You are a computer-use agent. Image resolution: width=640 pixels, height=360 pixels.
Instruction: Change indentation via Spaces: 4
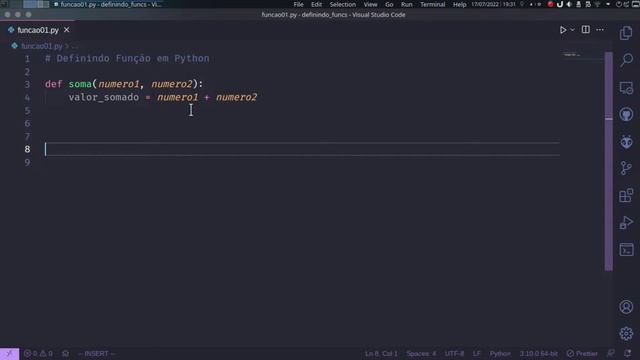click(421, 353)
